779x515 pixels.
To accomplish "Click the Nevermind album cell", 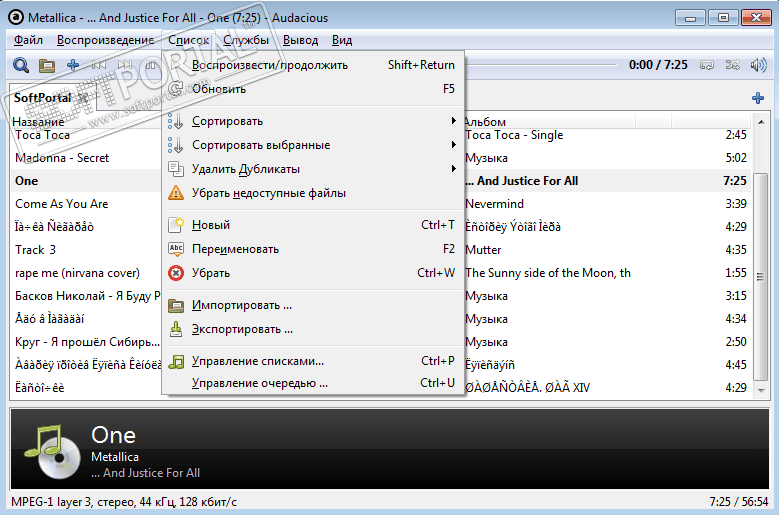I will 495,204.
